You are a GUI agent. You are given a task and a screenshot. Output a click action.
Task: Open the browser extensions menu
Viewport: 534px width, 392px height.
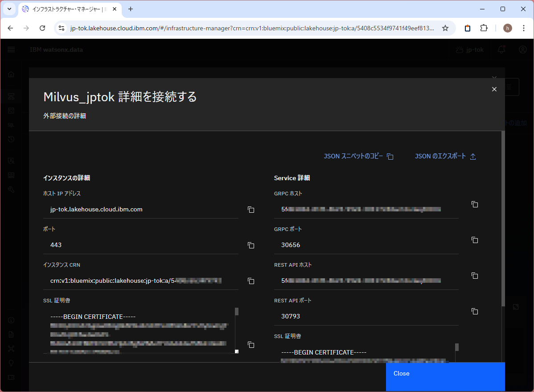(x=484, y=28)
